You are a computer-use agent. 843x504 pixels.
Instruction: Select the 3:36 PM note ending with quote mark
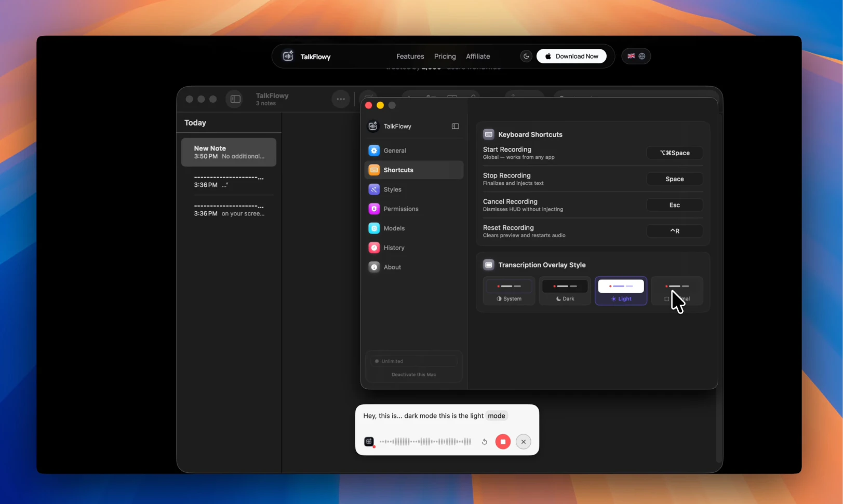(229, 181)
